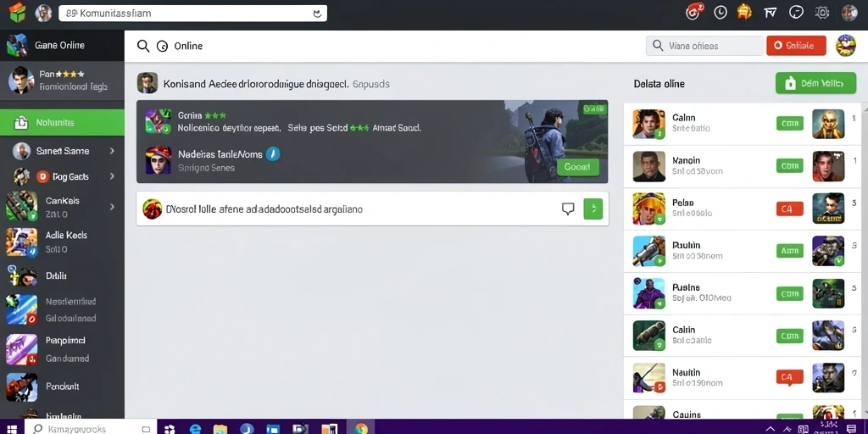Open the Gane Online sidebar logo

pos(17,46)
